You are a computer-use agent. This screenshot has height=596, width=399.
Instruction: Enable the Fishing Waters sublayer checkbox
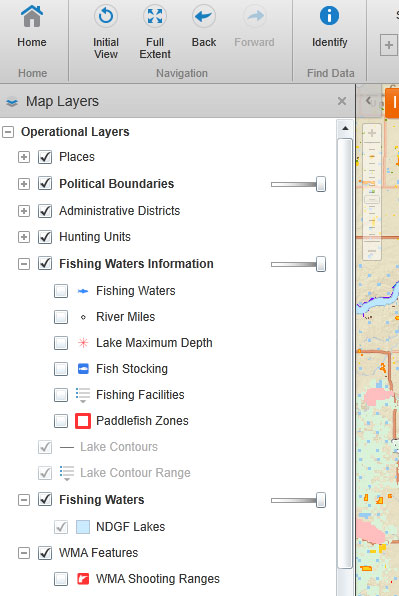(x=61, y=291)
